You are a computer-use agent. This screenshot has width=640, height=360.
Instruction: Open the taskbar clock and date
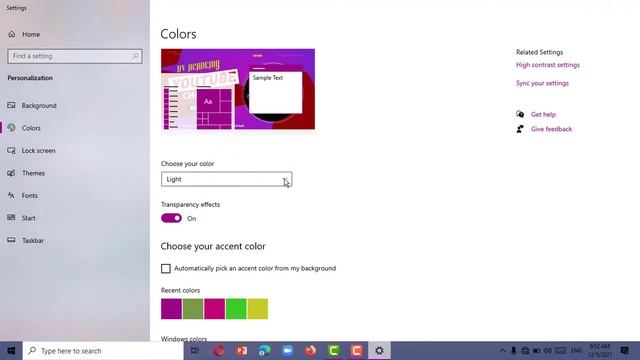[x=599, y=351]
